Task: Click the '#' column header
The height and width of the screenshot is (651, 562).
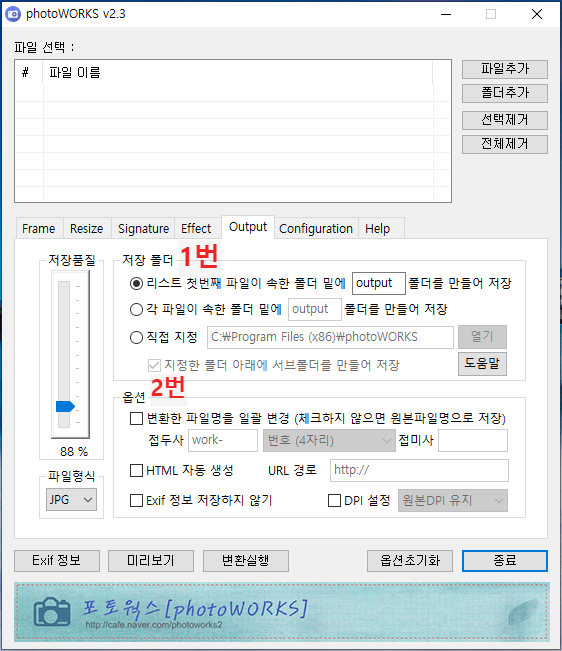Action: tap(29, 73)
